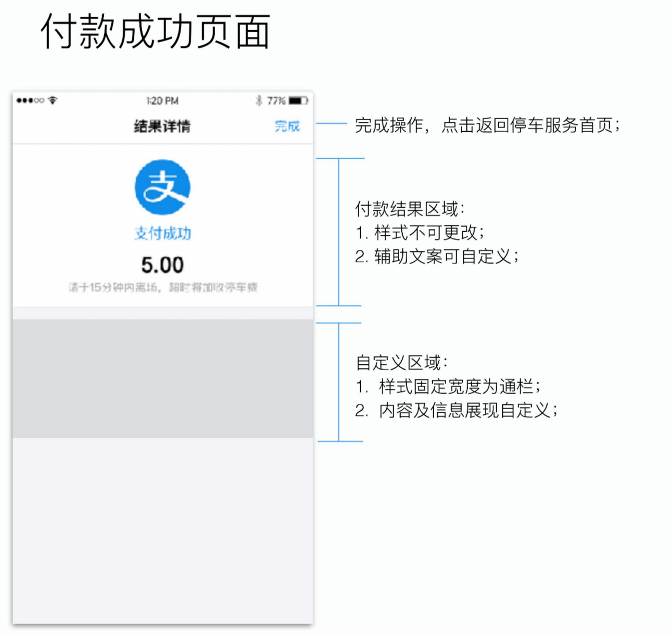
Task: Click the 支付成功 status text
Action: click(x=163, y=233)
